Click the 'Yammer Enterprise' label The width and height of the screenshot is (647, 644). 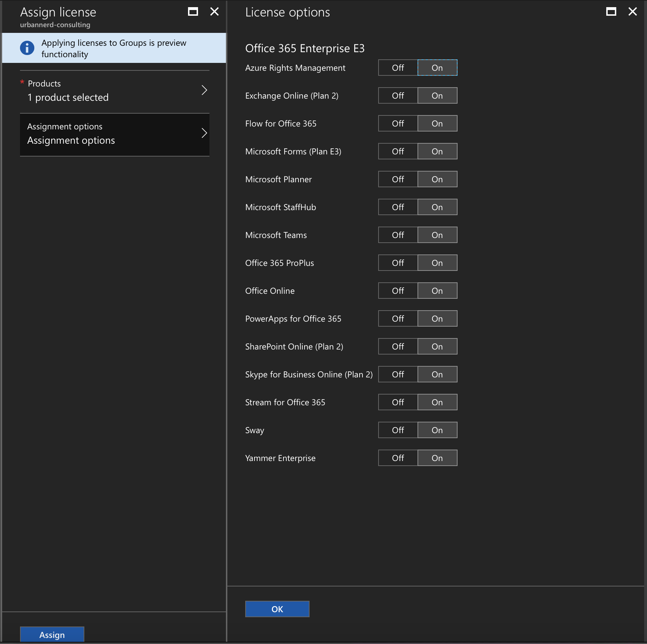(x=280, y=458)
